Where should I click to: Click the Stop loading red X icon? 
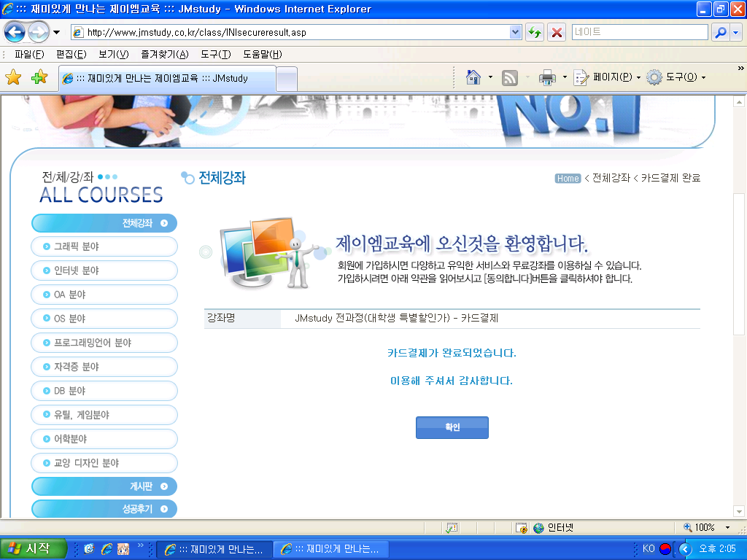pyautogui.click(x=557, y=32)
